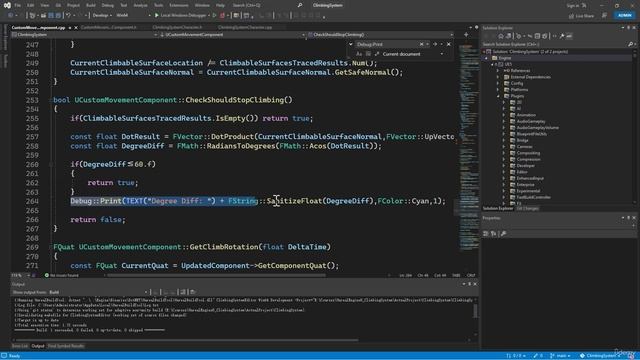Click the Sign in link
Image resolution: width=640 pixels, height=360 pixels.
tap(573, 5)
